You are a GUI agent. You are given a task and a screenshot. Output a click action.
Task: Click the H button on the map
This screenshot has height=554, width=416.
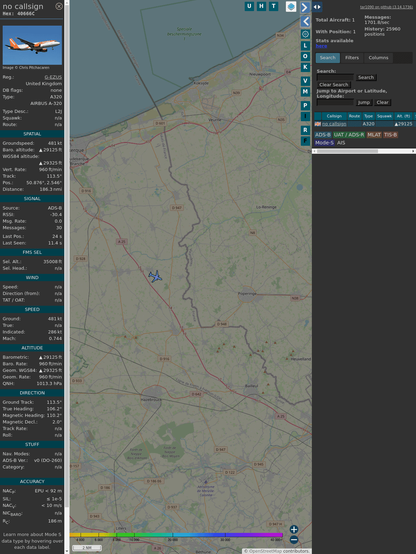click(261, 6)
